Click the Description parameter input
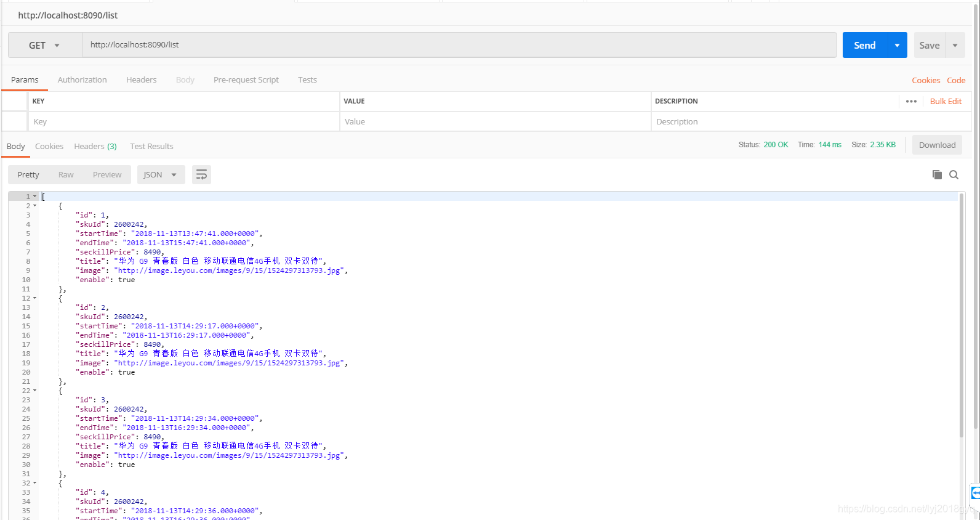Screen dimensions: 980x520 (811, 122)
